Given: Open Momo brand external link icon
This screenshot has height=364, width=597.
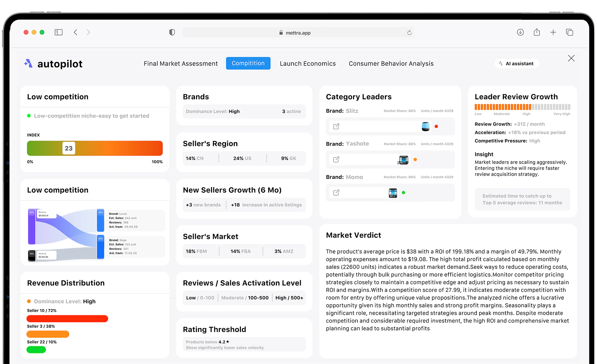Looking at the screenshot, I should pos(336,193).
